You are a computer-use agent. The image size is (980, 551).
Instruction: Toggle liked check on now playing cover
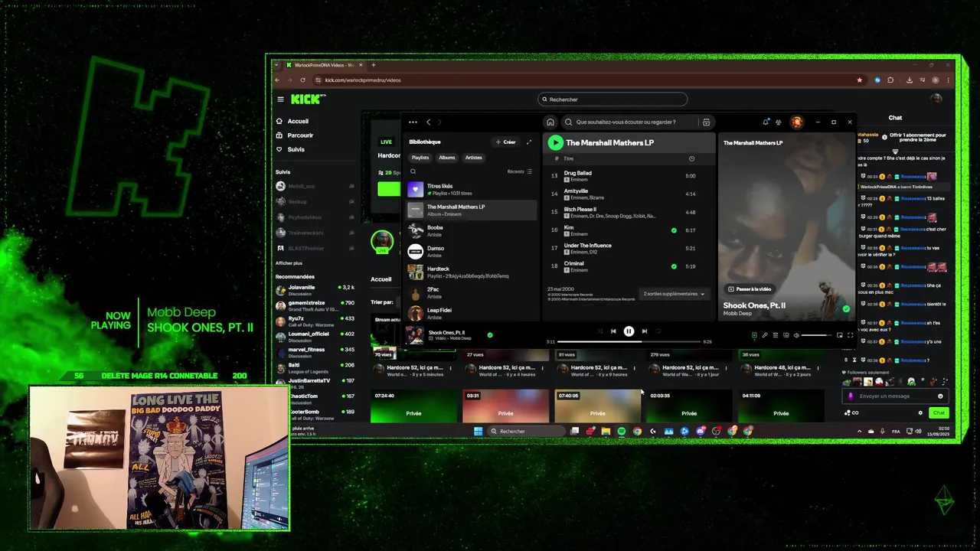pos(846,309)
